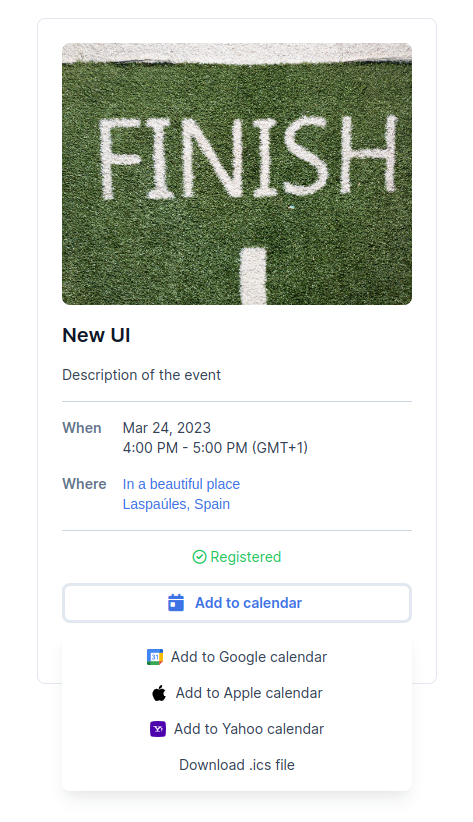473x822 pixels.
Task: Choose Add to Yahoo calendar option
Action: [x=237, y=729]
